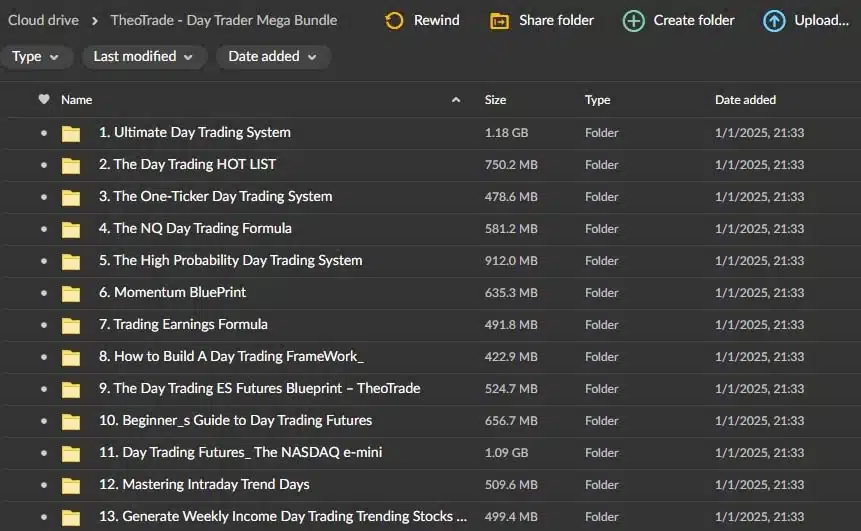Click the Rewind button label
The image size is (861, 531).
coord(437,20)
